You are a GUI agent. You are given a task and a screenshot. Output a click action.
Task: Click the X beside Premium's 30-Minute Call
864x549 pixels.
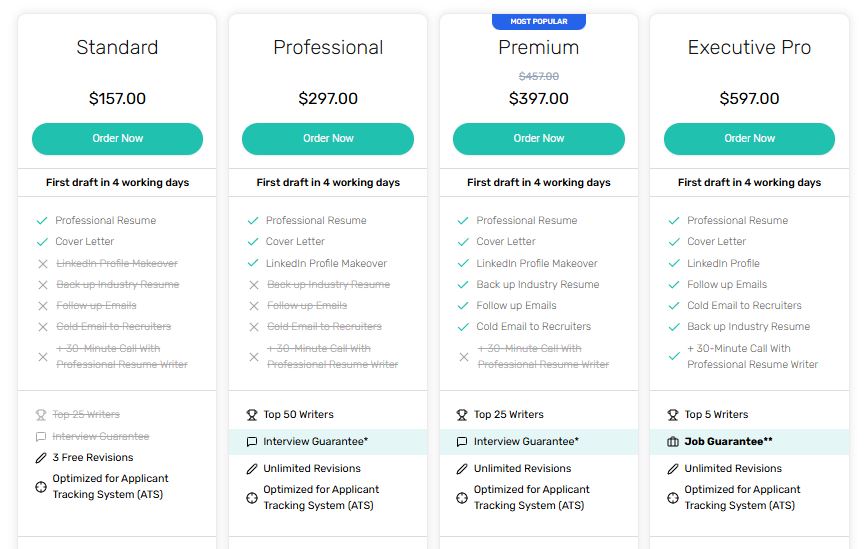(464, 357)
